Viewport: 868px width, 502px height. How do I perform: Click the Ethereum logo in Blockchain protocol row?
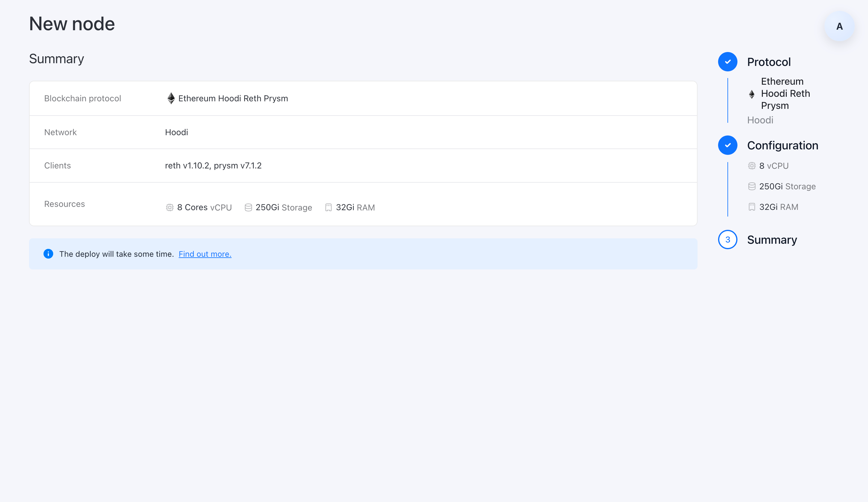pyautogui.click(x=171, y=98)
